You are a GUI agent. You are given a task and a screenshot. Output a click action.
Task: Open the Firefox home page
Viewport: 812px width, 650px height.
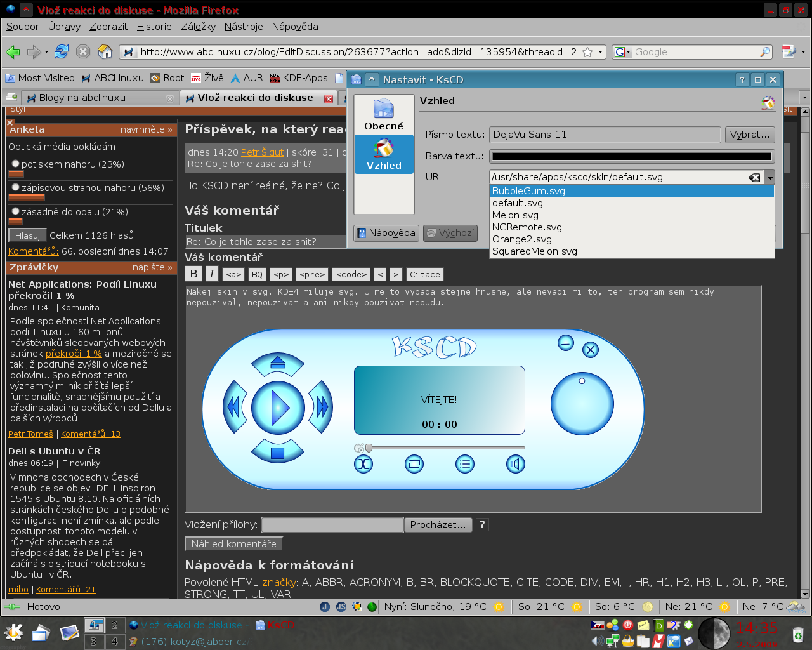point(105,52)
